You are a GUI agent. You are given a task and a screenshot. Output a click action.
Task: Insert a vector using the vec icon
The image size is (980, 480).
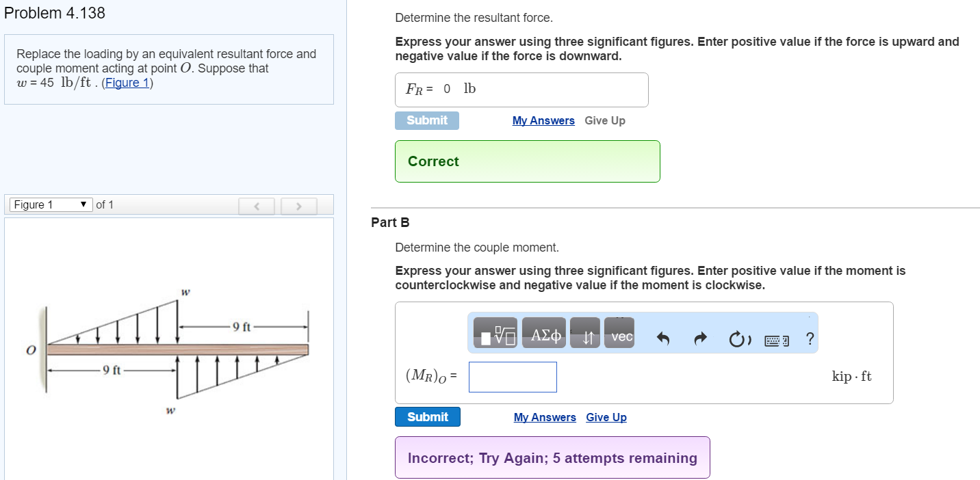619,335
